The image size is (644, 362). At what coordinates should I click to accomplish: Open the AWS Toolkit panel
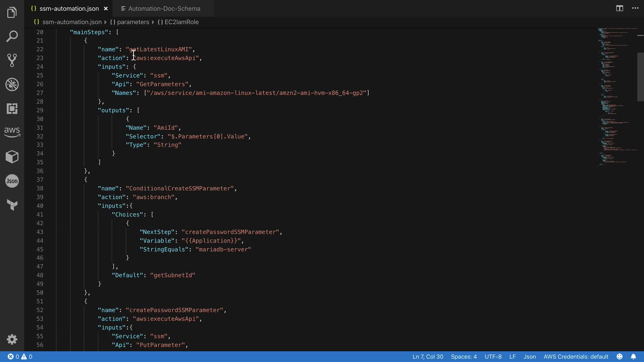[12, 132]
